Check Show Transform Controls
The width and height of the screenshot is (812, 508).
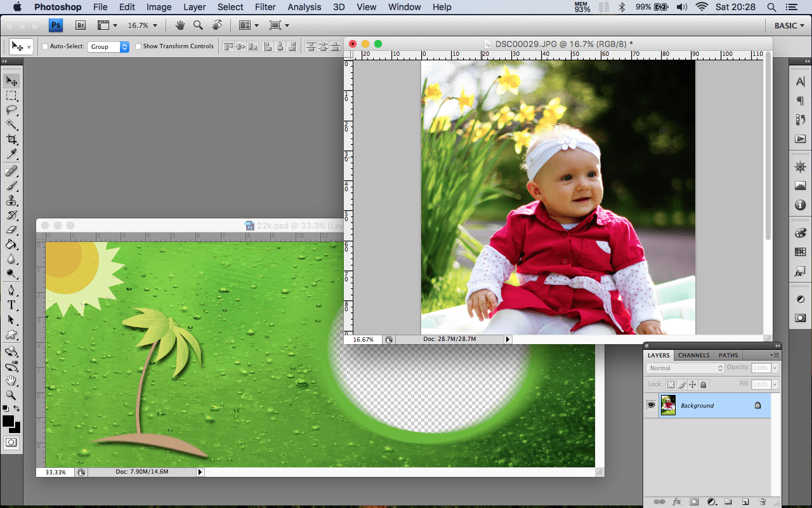(x=138, y=46)
